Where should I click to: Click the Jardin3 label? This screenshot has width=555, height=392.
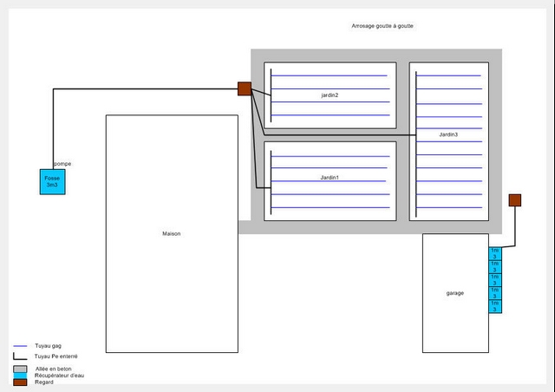[x=448, y=134]
